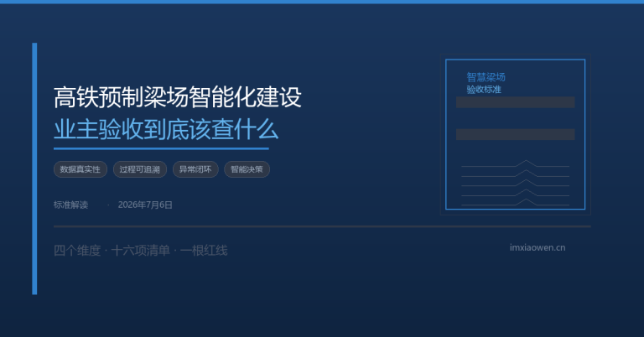Click the tagline 四个维度 · 十六项清单 · 一根红线
Screen dimensions: 644x337
[141, 251]
